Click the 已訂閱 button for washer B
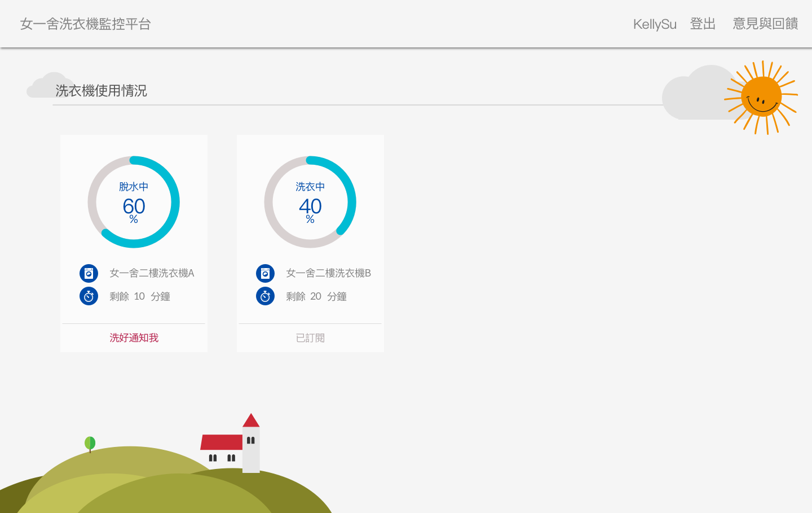The height and width of the screenshot is (513, 812). click(310, 337)
